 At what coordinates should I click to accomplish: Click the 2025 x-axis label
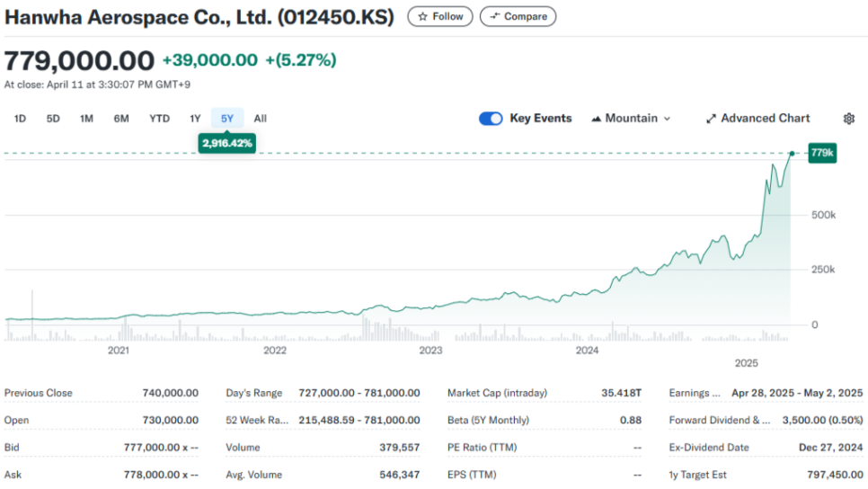(x=746, y=363)
